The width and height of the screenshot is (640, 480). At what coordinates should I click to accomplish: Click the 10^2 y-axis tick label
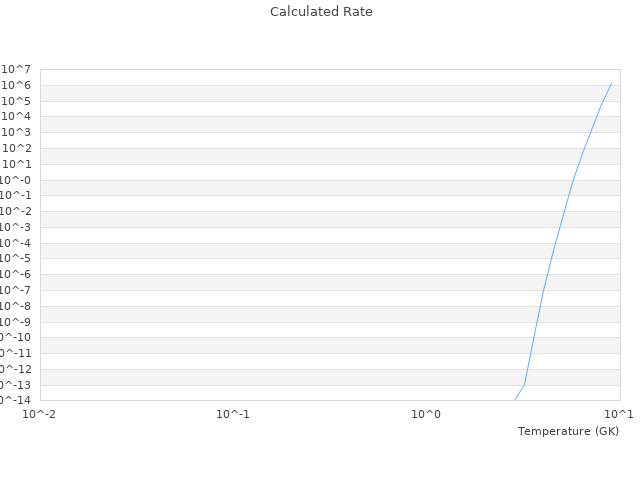click(16, 148)
